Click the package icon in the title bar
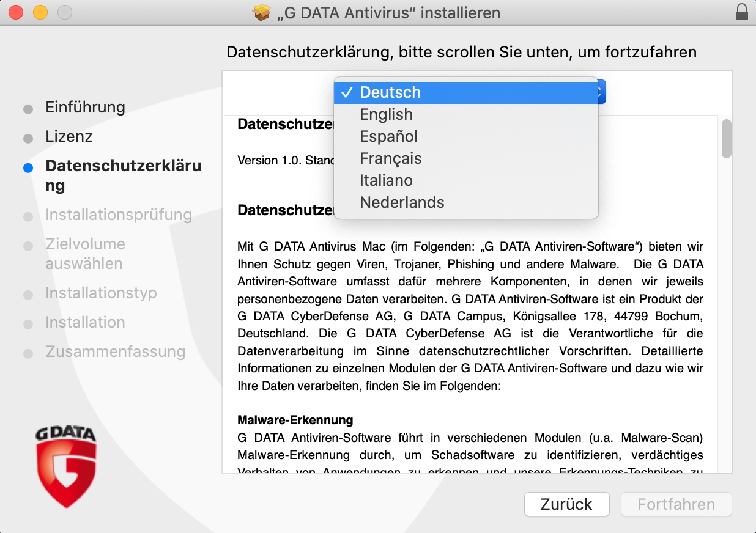The image size is (756, 533). click(262, 13)
